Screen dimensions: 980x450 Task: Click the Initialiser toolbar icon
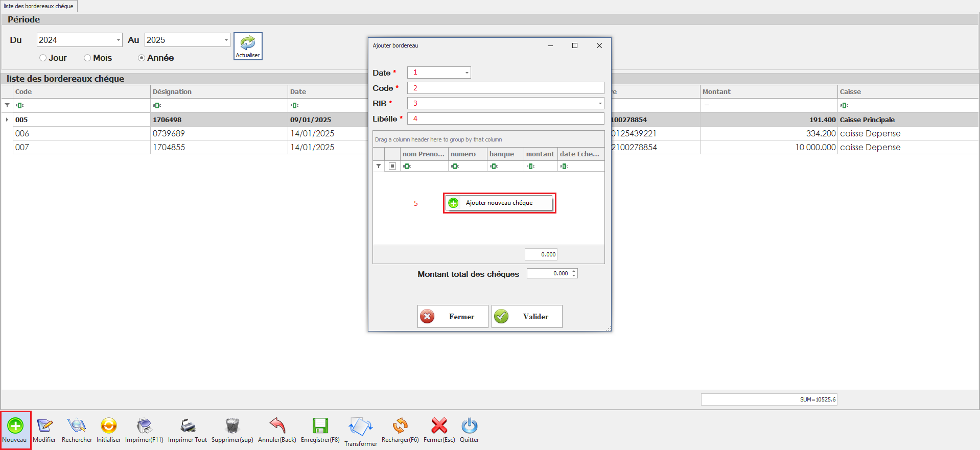click(108, 426)
